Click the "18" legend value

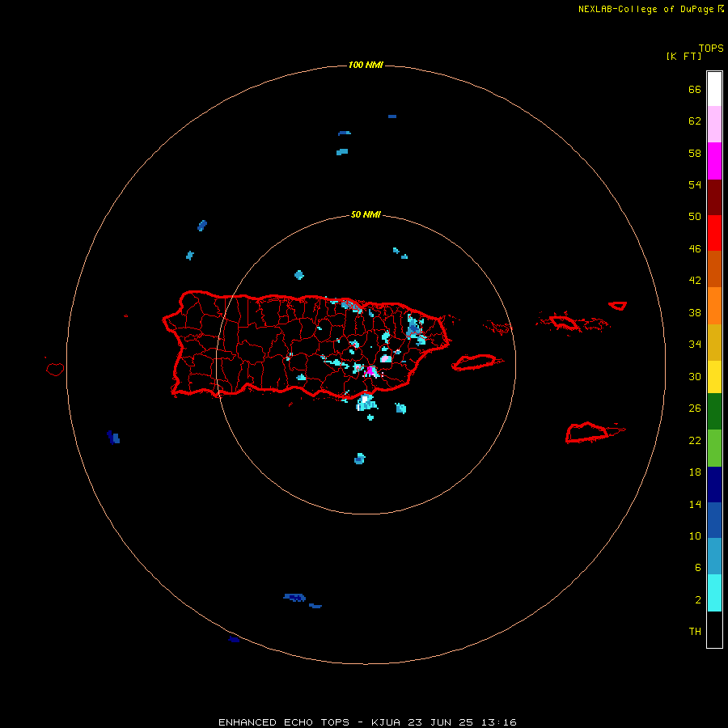(695, 472)
